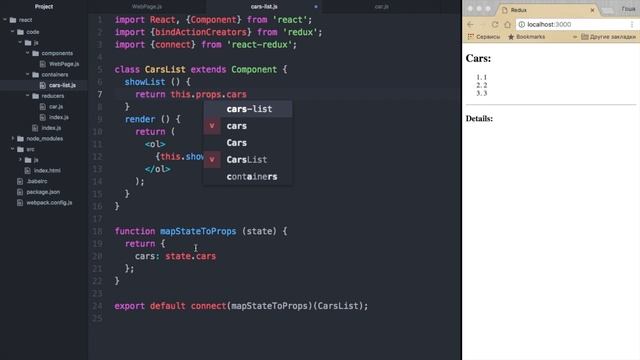The height and width of the screenshot is (360, 640).
Task: Open index.js under reducers folder
Action: [x=59, y=117]
